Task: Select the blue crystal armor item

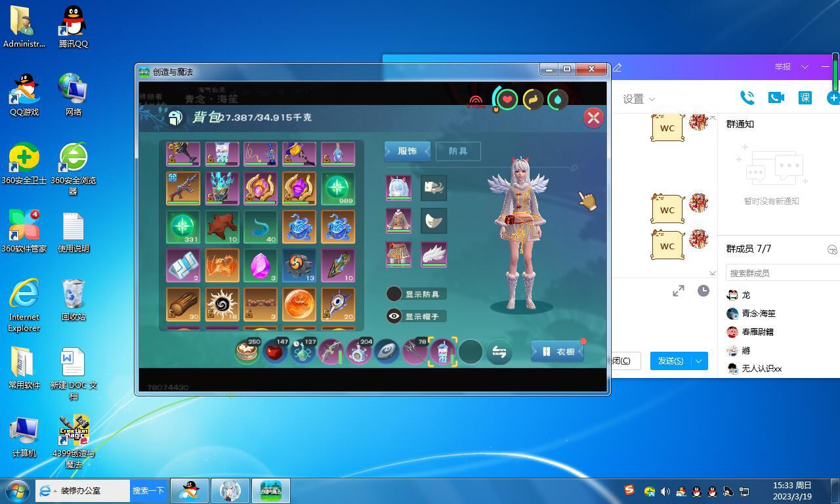Action: click(222, 189)
